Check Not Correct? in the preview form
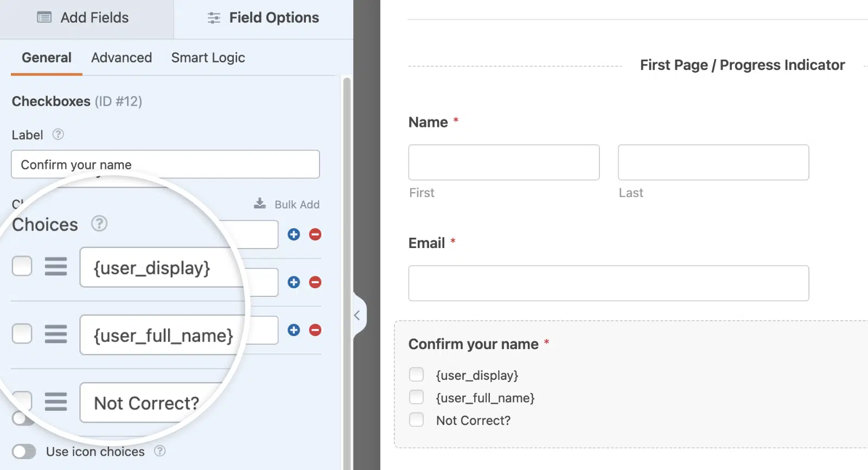Image resolution: width=868 pixels, height=470 pixels. [x=416, y=420]
